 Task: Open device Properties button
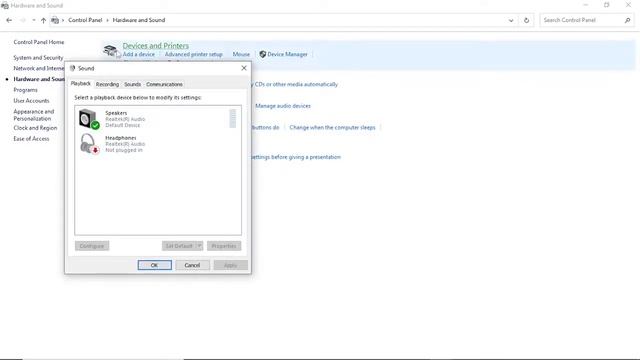point(224,246)
